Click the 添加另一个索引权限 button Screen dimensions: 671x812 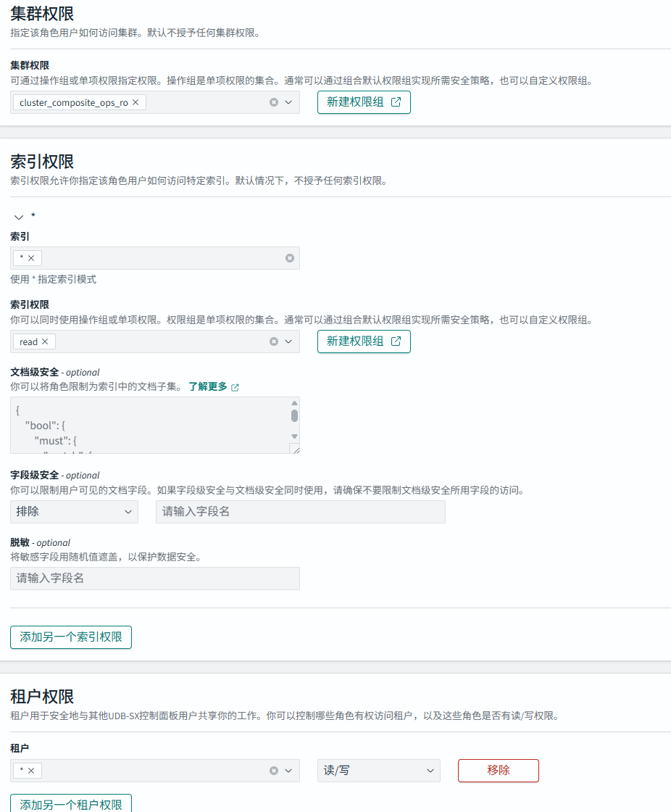tap(70, 637)
